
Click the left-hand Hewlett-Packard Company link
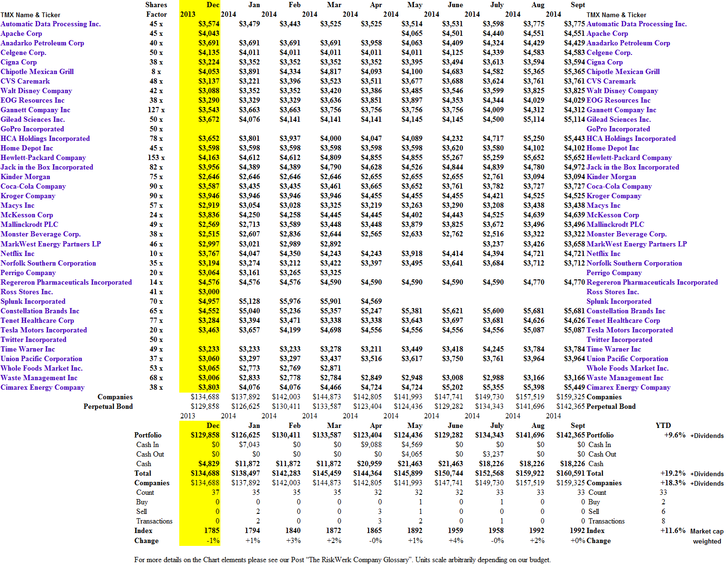pos(43,158)
